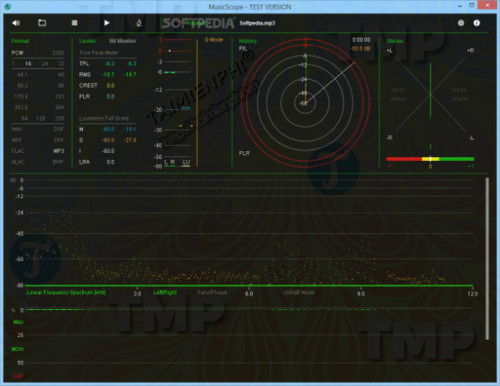Open settings with the gear icon

pyautogui.click(x=461, y=23)
